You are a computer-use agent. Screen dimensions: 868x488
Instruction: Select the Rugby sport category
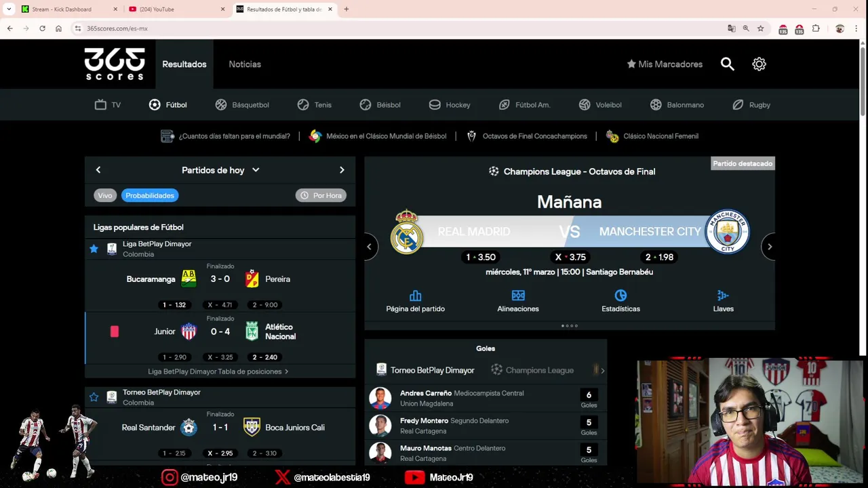pos(751,105)
